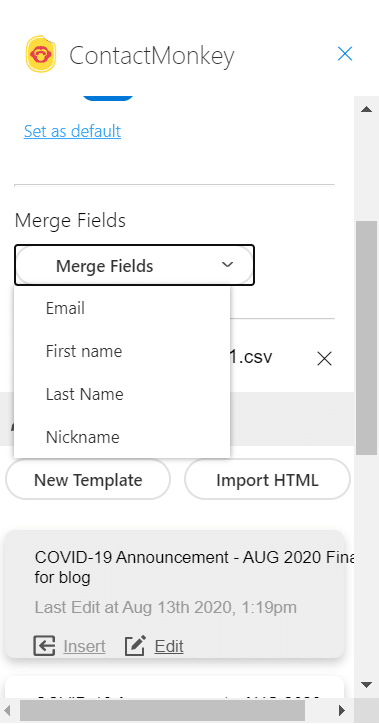
Task: Edit the COVID-19 Announcement template
Action: tap(169, 646)
